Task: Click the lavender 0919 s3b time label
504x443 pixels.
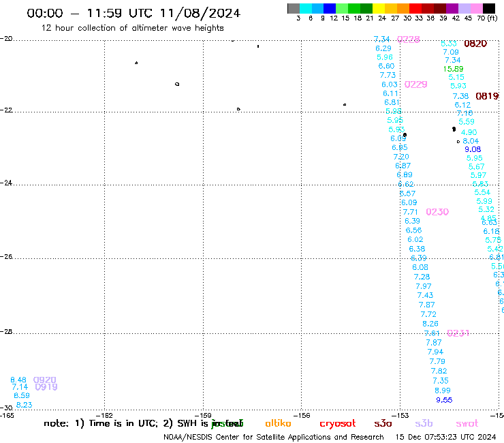Action: (46, 387)
